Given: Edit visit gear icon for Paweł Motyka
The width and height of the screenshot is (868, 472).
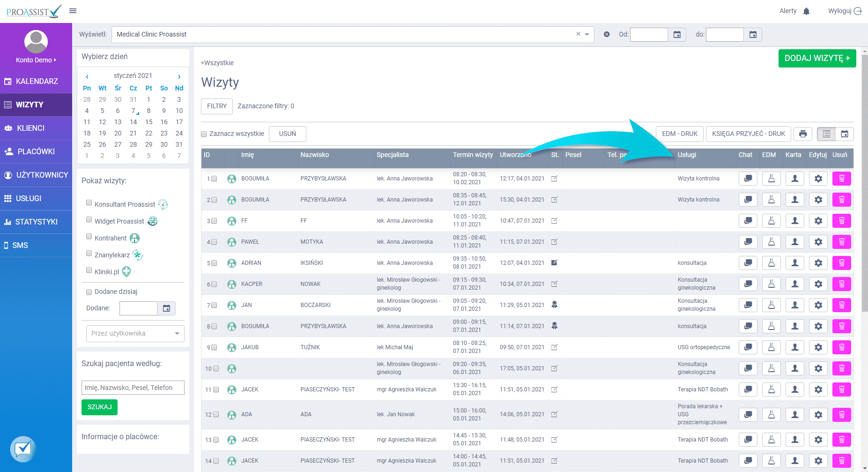Looking at the screenshot, I should pos(818,242).
